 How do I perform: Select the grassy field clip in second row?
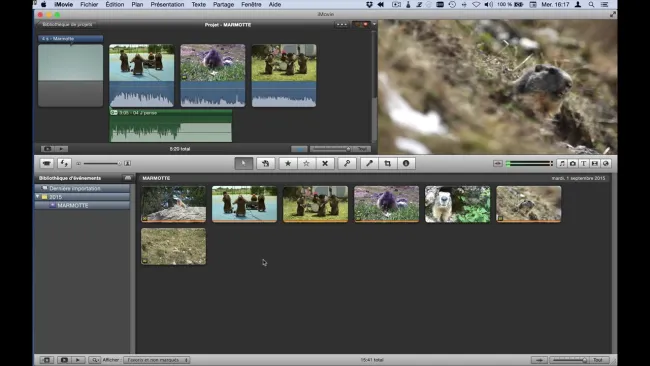173,246
